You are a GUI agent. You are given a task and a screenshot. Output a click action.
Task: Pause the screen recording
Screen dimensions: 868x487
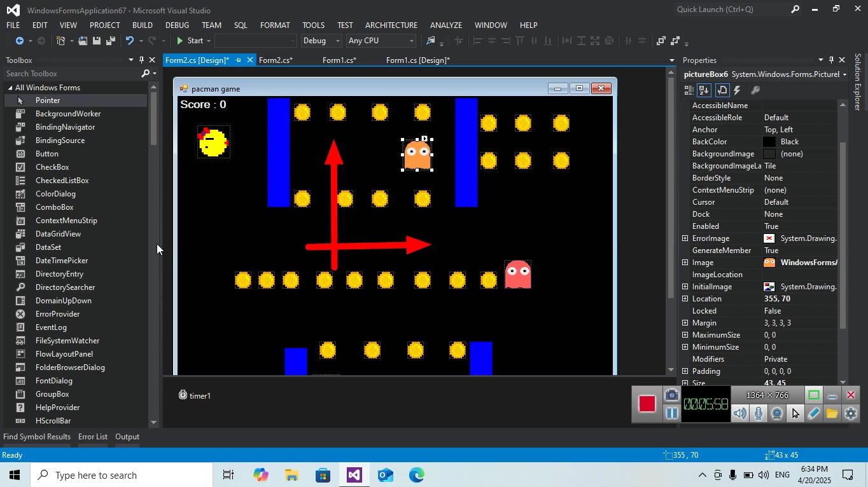671,413
